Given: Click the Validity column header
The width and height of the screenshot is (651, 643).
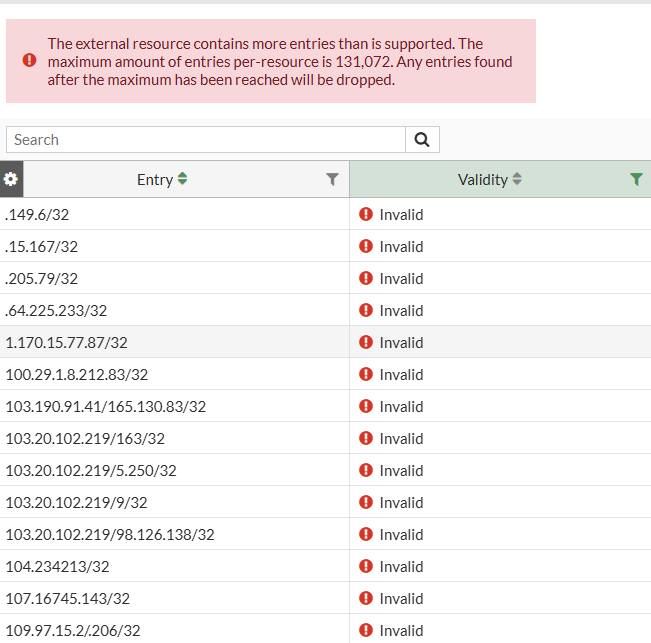Looking at the screenshot, I should 482,180.
